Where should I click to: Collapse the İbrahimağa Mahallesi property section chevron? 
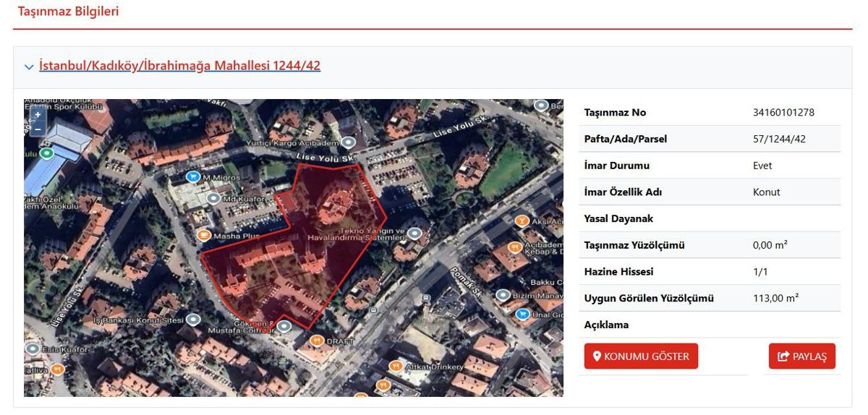pyautogui.click(x=29, y=67)
